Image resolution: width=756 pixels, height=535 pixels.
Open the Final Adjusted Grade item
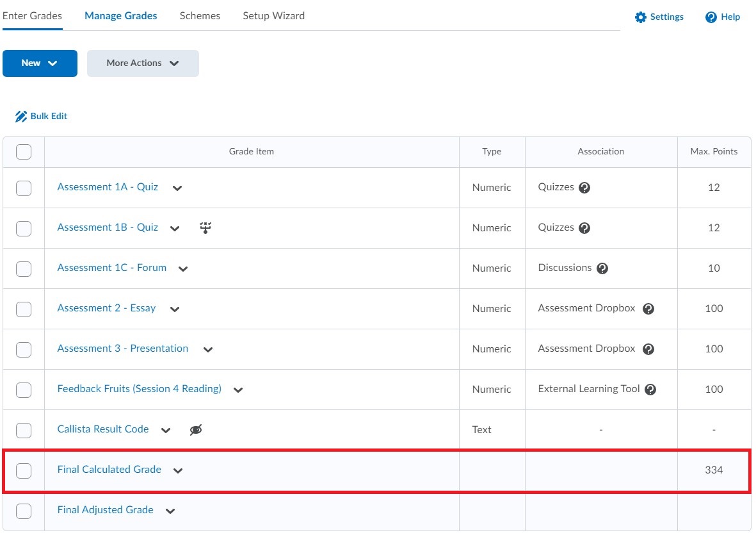(x=105, y=510)
